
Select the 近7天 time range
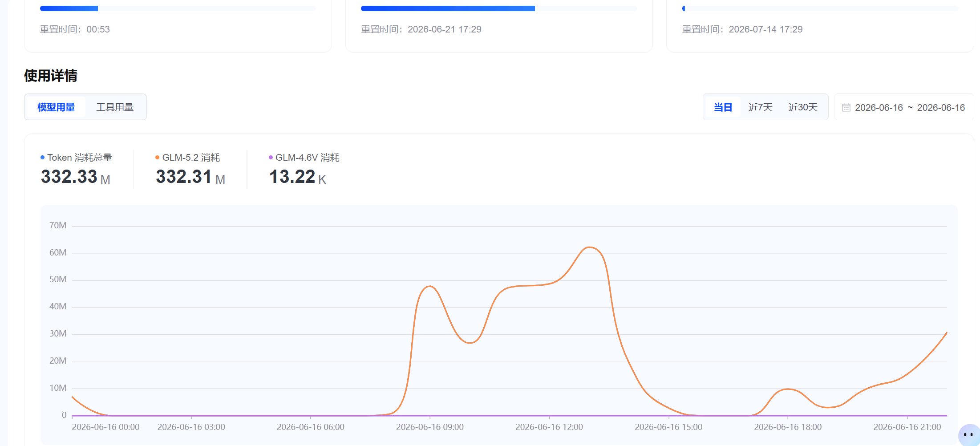[x=760, y=107]
